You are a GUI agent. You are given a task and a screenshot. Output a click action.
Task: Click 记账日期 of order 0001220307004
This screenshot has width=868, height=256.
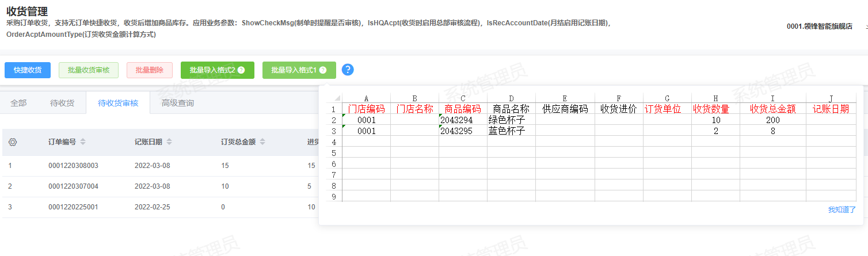152,186
